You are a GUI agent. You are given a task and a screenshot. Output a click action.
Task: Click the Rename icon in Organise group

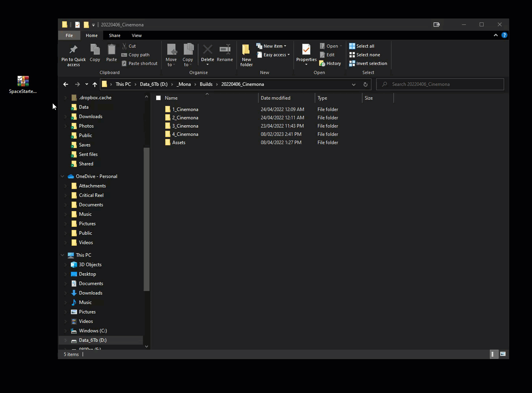pyautogui.click(x=225, y=50)
